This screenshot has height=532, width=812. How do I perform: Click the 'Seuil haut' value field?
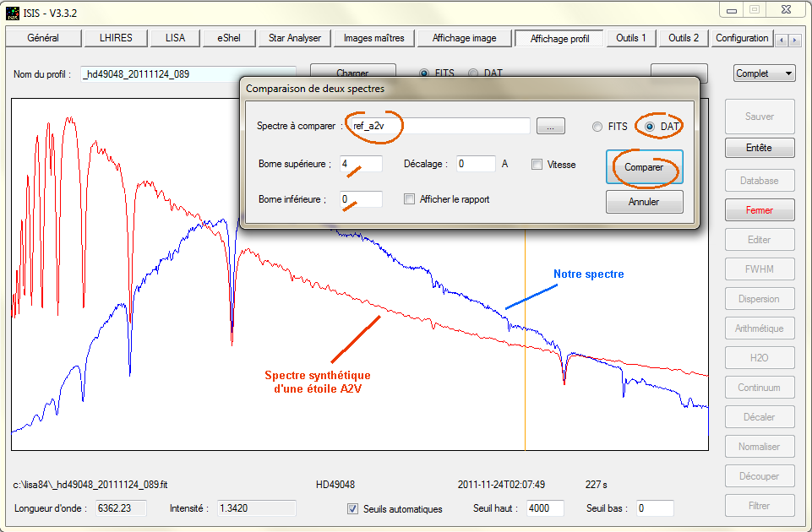[x=546, y=508]
